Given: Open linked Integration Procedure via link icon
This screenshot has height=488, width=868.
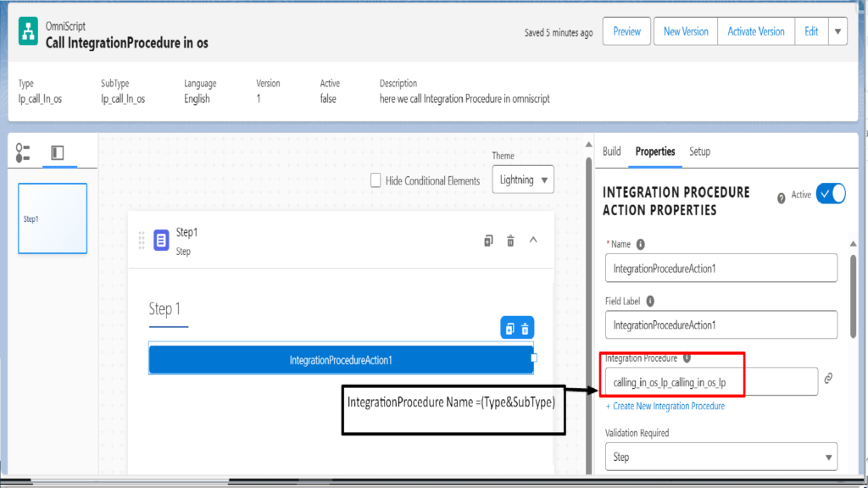Looking at the screenshot, I should [828, 379].
